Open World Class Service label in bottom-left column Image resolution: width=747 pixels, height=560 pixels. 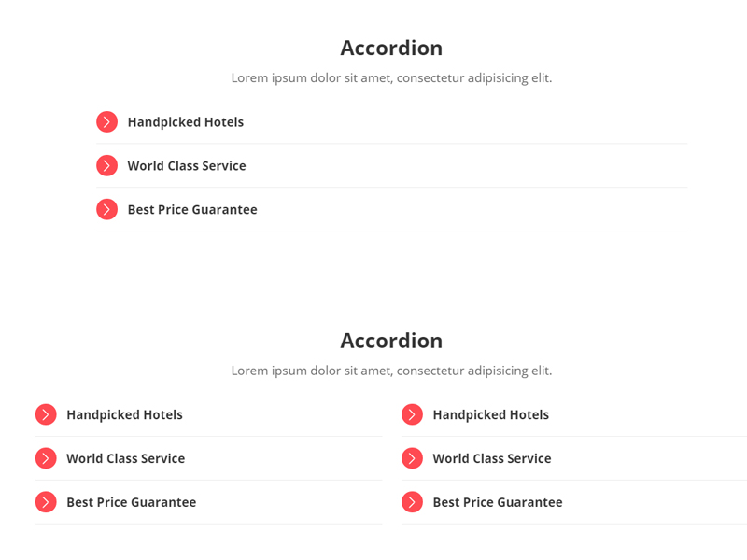pyautogui.click(x=125, y=459)
